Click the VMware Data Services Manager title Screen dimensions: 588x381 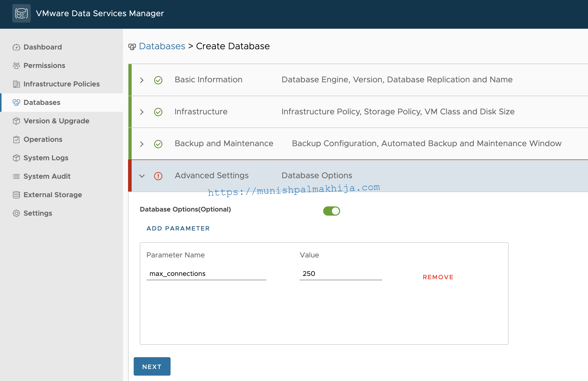pyautogui.click(x=100, y=13)
